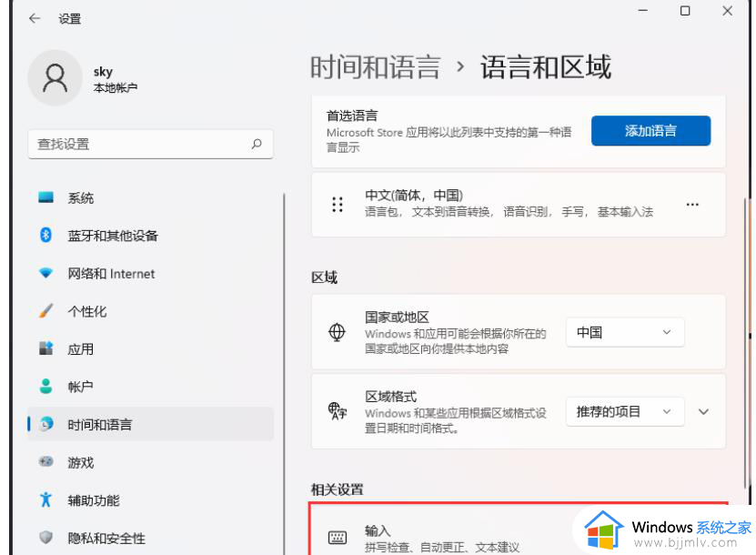756x555 pixels.
Task: Click the 语言和区域 page title
Action: click(x=546, y=66)
